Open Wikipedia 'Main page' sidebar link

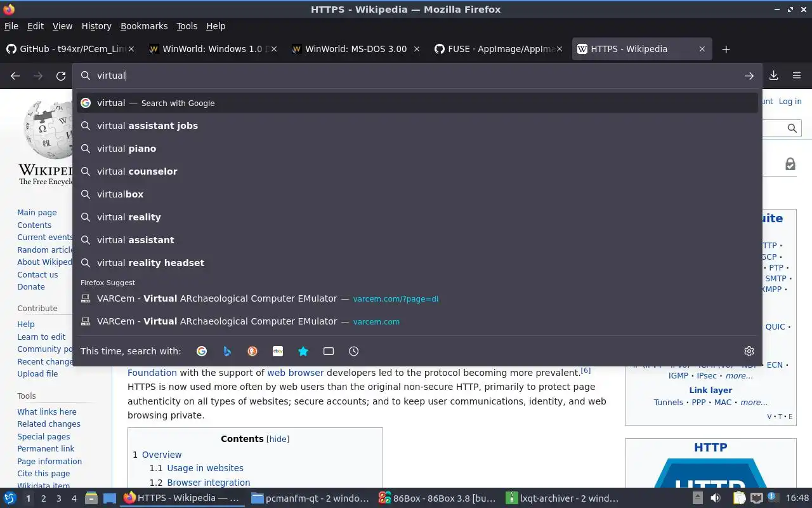37,213
